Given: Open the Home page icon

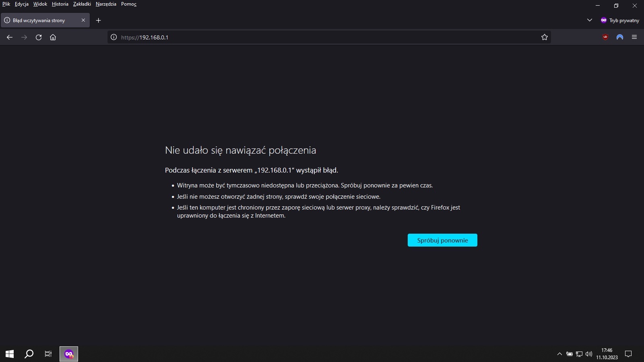Looking at the screenshot, I should click(x=53, y=37).
